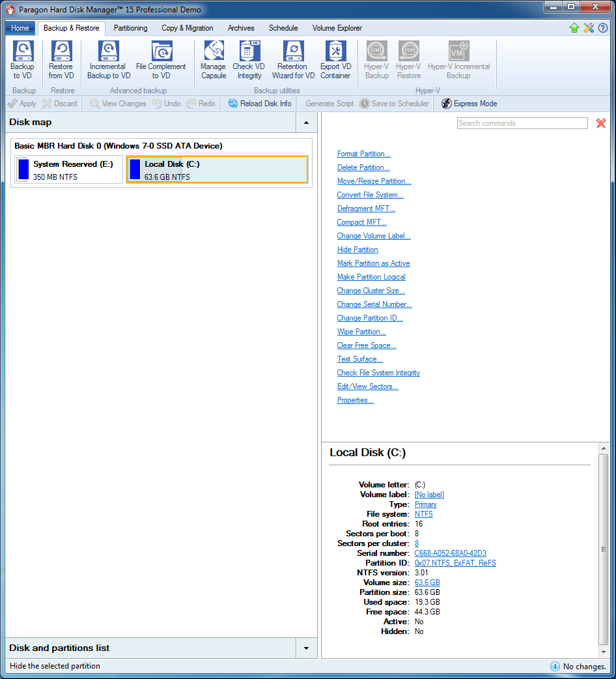Clear the command search with red X

point(600,123)
